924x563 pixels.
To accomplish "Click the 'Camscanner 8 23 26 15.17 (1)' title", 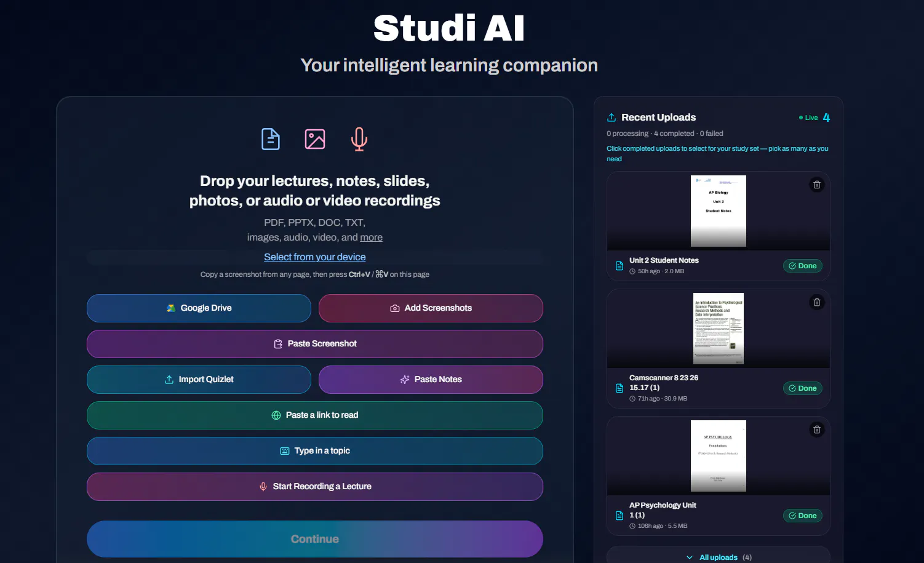I will (x=664, y=383).
